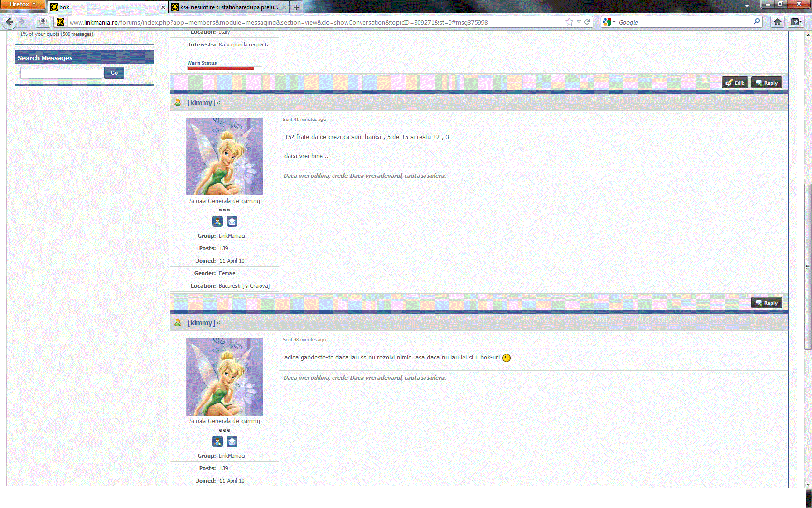Reload the current page
This screenshot has height=508, width=812.
pyautogui.click(x=587, y=22)
